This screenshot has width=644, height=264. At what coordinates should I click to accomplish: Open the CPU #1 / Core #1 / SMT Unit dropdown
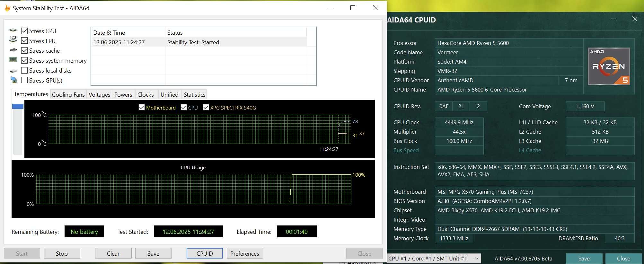coord(434,258)
